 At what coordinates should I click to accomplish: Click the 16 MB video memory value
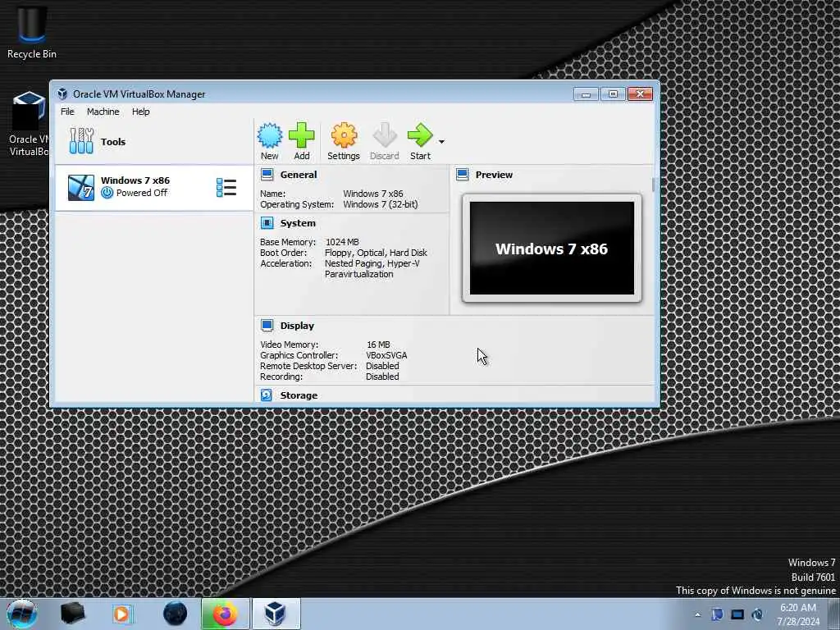point(378,345)
